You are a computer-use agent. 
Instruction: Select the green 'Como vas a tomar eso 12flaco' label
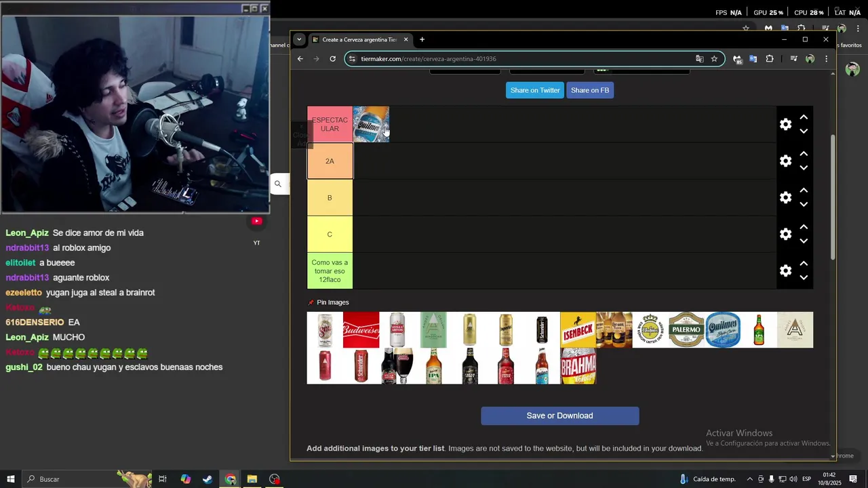tap(330, 271)
